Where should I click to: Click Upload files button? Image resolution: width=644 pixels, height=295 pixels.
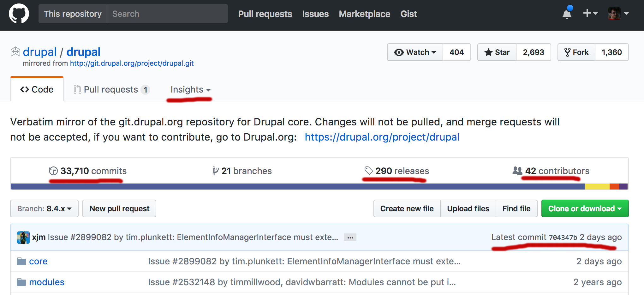click(468, 208)
